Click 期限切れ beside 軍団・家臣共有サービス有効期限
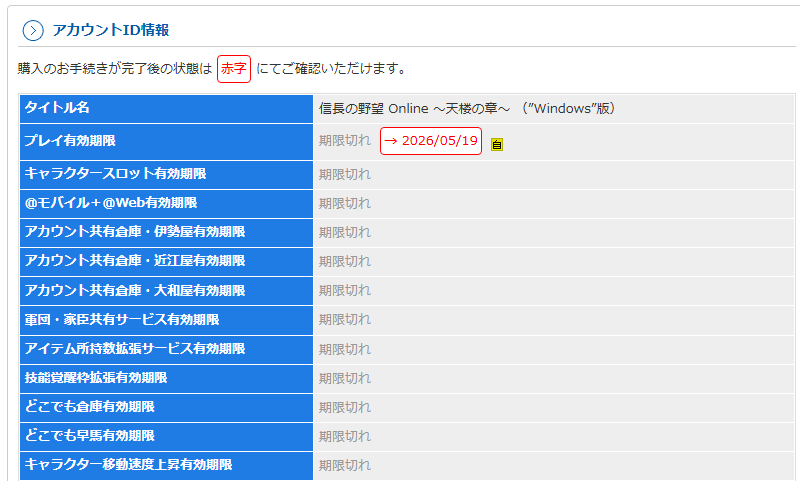This screenshot has height=481, width=800. (345, 320)
